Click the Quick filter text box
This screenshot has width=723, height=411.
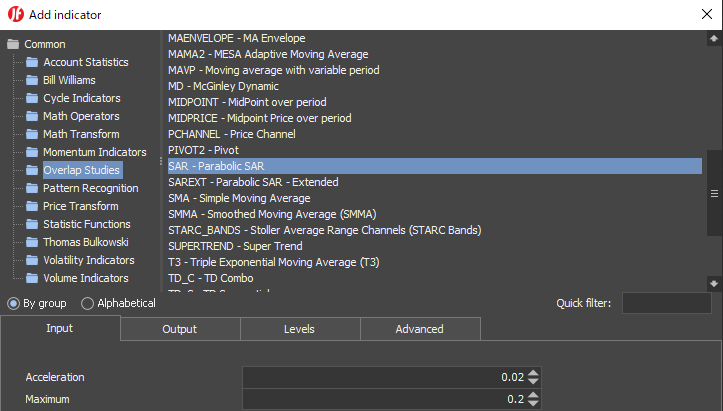point(666,303)
